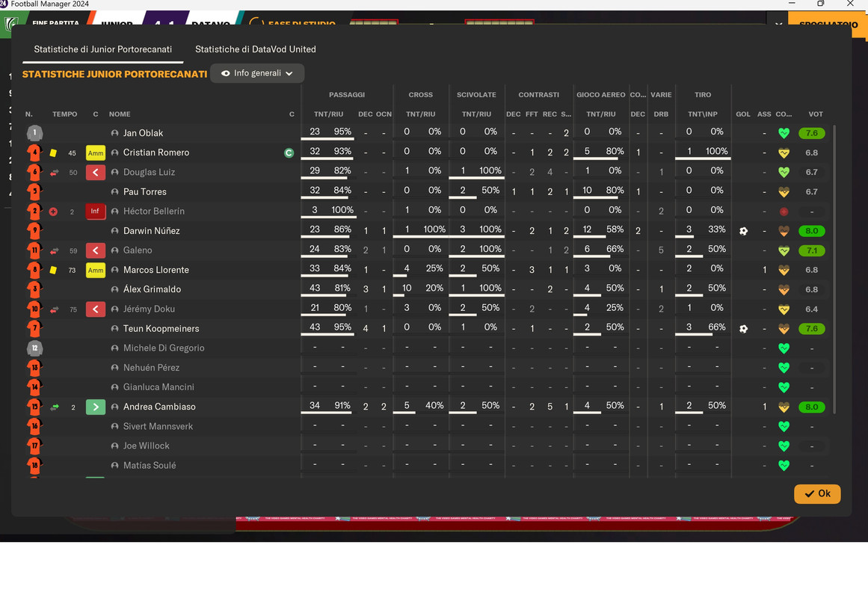The height and width of the screenshot is (598, 868).
Task: Click the condition heart icon for Darwin Núñez
Action: point(784,231)
